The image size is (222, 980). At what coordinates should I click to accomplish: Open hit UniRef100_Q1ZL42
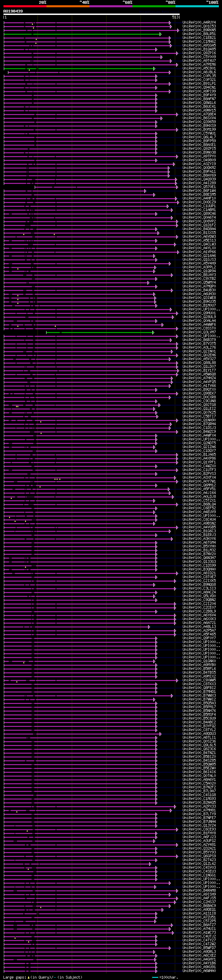[x=199, y=864]
